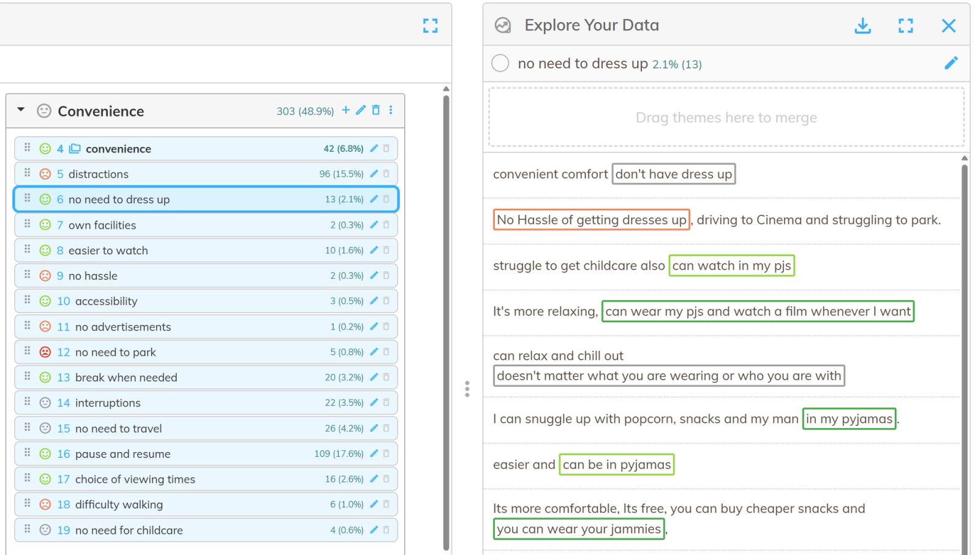Edit the 'no need to travel' theme
This screenshot has height=555, width=980.
374,428
